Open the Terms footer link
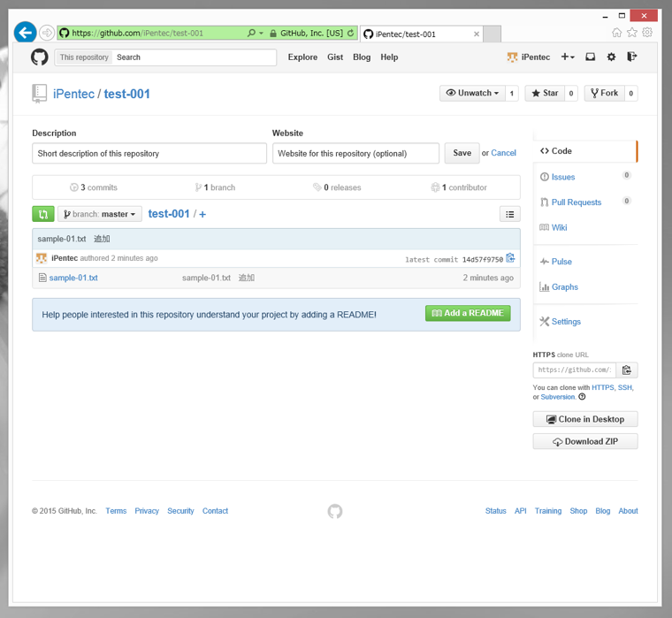Screen dimensions: 672x618 [x=116, y=511]
